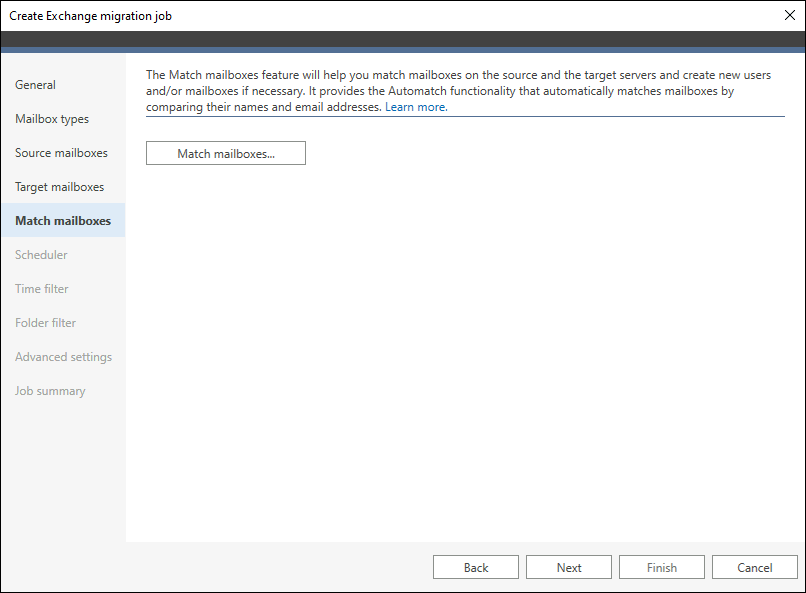The width and height of the screenshot is (806, 593).
Task: Follow the Learn more link
Action: point(416,107)
